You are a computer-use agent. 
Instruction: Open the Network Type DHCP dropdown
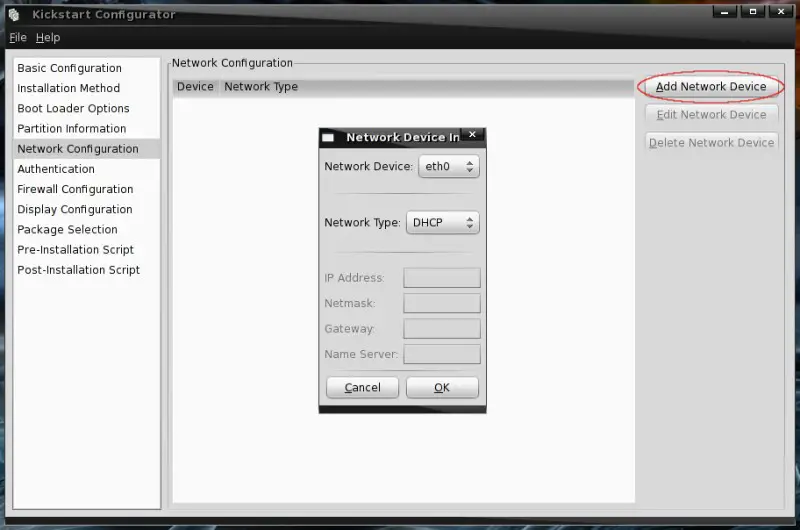click(443, 222)
